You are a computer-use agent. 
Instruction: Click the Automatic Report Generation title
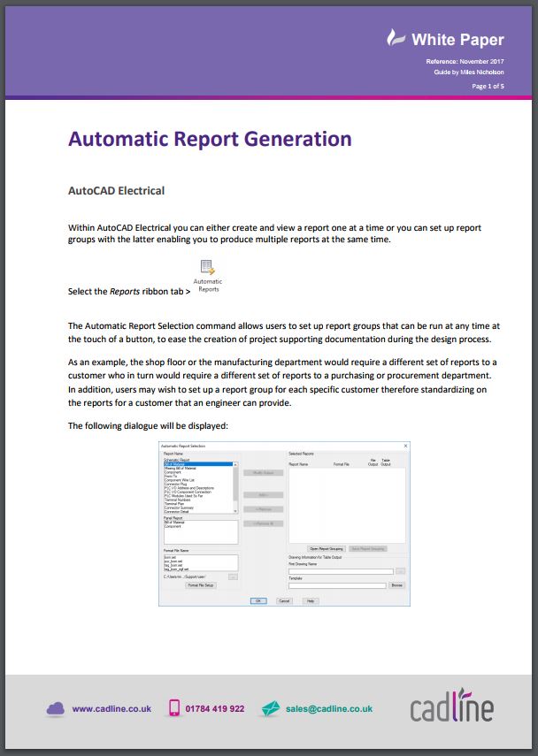pos(210,139)
